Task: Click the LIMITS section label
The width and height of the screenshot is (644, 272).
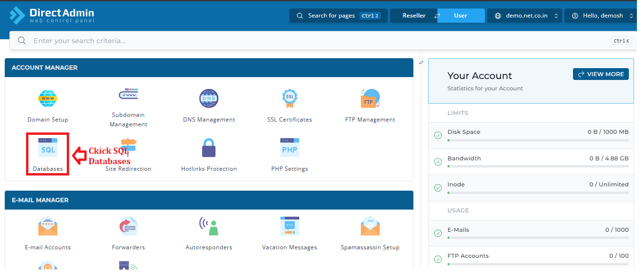Action: click(x=458, y=113)
